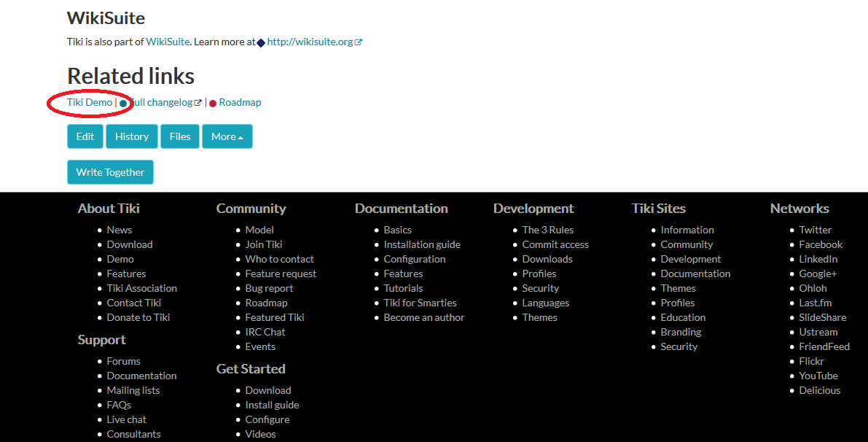Open Education under Tiki Sites
Viewport: 868px width, 442px height.
[683, 317]
